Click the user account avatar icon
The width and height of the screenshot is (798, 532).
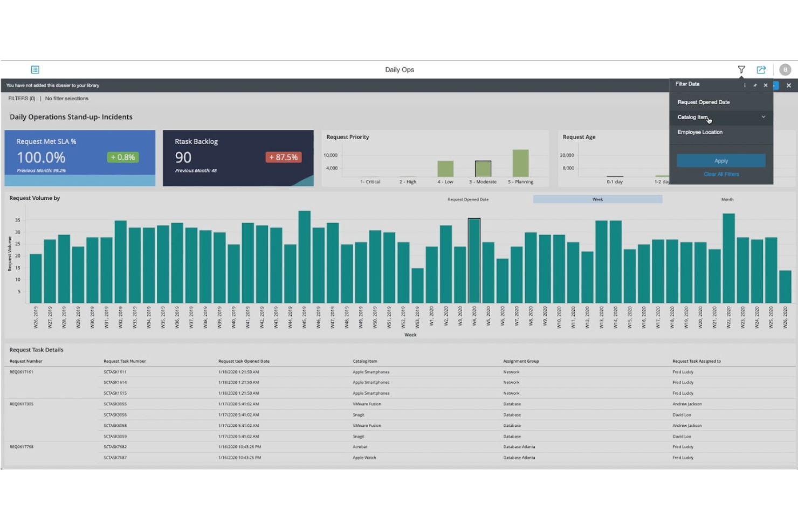[x=785, y=69]
